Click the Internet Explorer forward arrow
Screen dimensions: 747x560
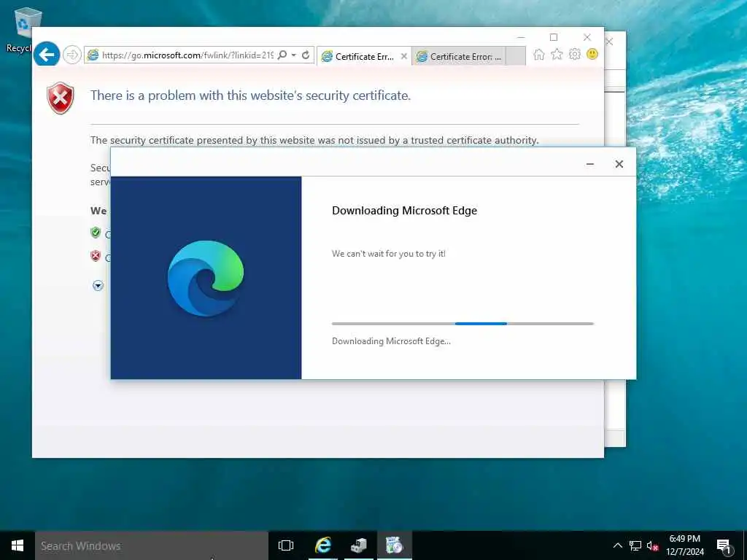click(72, 55)
